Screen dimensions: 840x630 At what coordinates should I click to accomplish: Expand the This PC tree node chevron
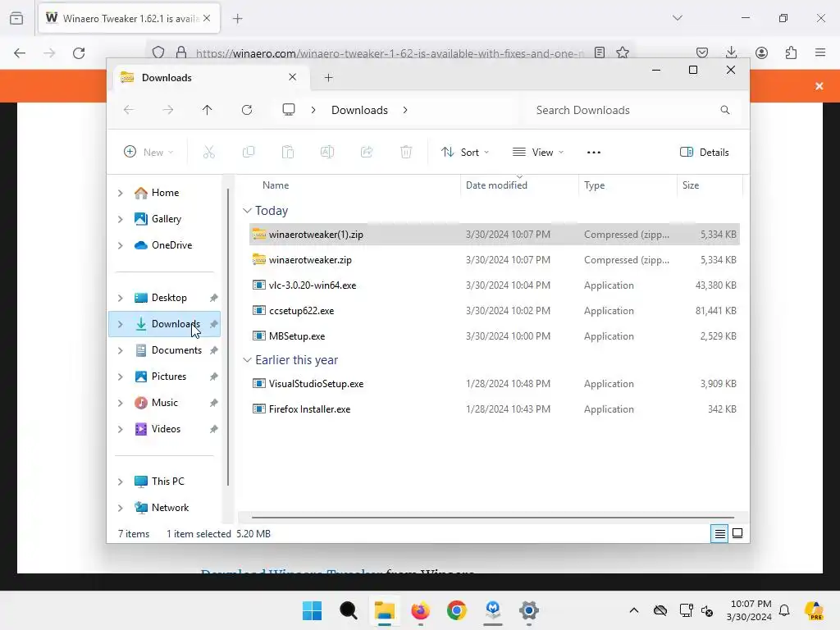[121, 482]
